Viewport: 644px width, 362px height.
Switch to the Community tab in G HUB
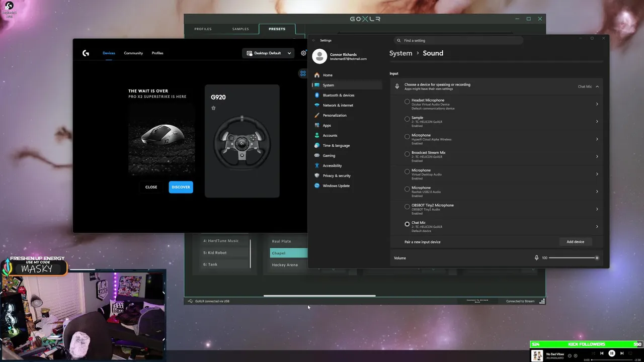[x=133, y=53]
